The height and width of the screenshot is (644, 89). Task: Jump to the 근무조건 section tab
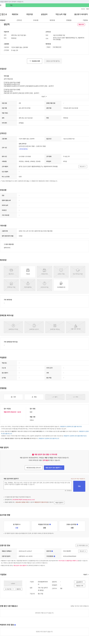[x=19, y=20]
